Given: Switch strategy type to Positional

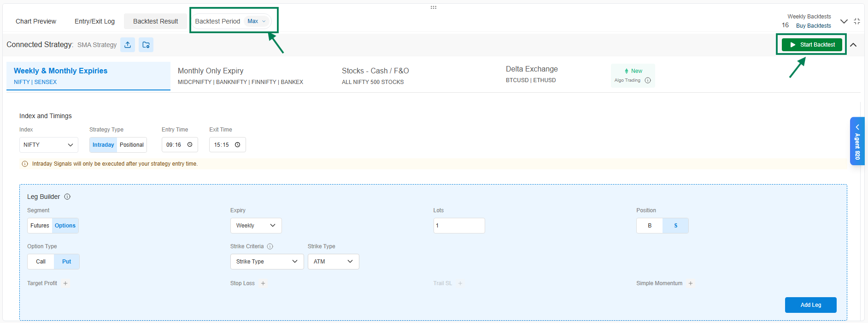Looking at the screenshot, I should 132,145.
